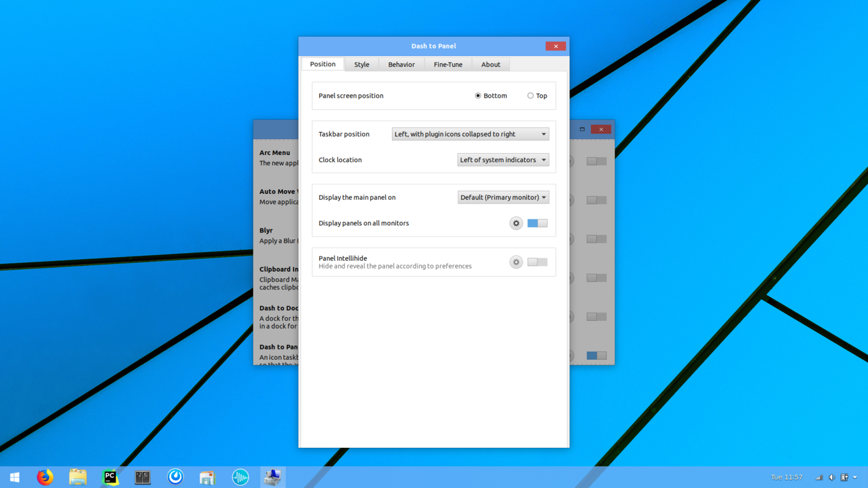This screenshot has width=868, height=488.
Task: Select Bottom panel screen position
Action: pyautogui.click(x=490, y=96)
